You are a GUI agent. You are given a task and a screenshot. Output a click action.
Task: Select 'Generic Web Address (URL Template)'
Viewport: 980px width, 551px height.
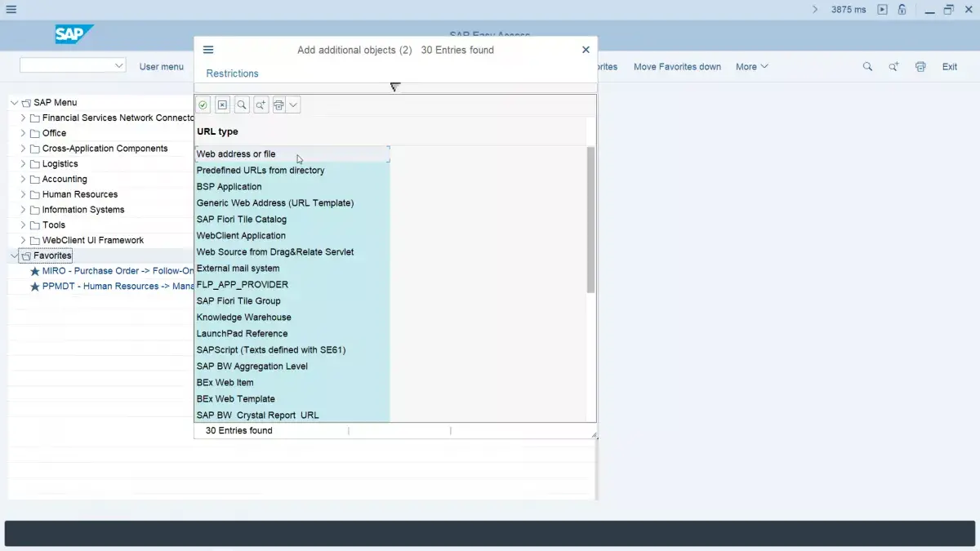tap(292, 203)
